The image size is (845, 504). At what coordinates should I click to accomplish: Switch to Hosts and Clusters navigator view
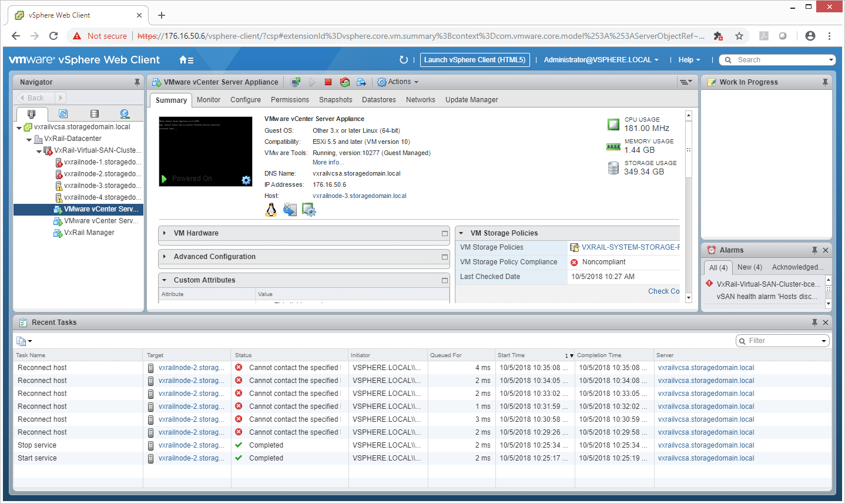coord(31,114)
